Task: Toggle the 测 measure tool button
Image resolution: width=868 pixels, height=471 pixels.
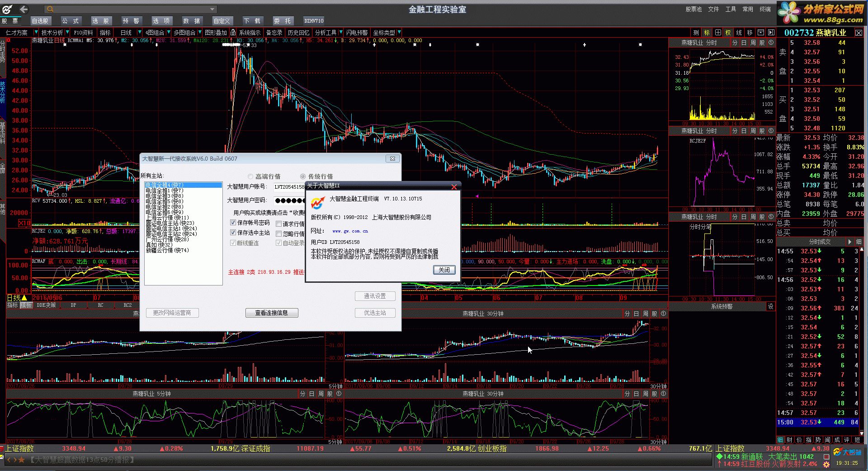Action: point(696,33)
